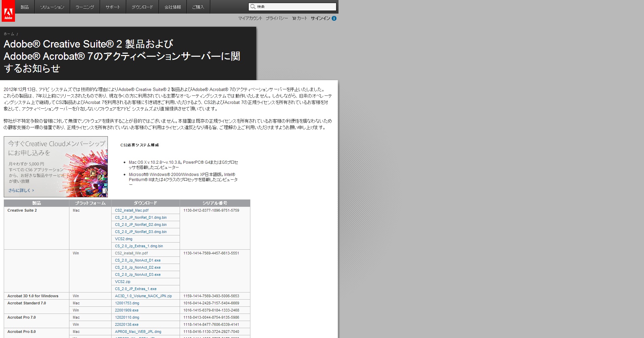Image resolution: width=644 pixels, height=338 pixels.
Task: Click the 製品 table column header
Action: pyautogui.click(x=36, y=203)
